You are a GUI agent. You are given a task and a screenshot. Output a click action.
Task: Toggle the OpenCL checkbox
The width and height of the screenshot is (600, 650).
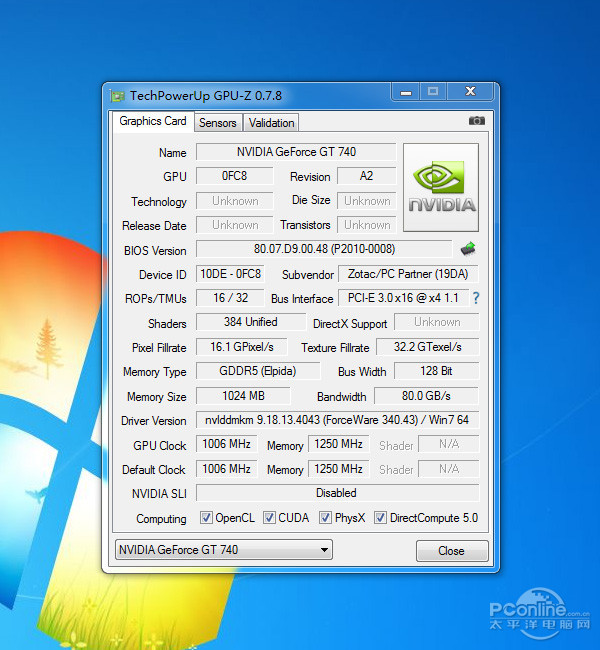pos(206,518)
